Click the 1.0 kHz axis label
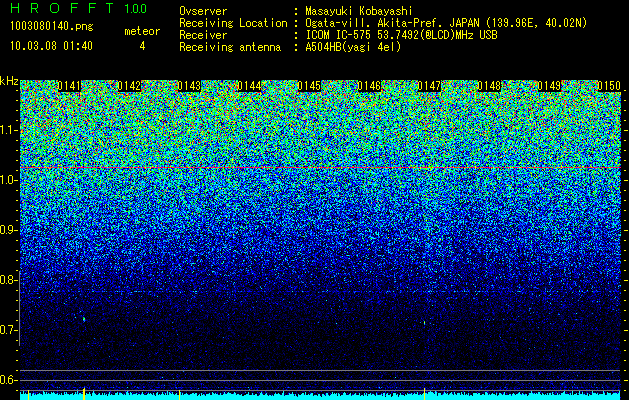 [7, 180]
